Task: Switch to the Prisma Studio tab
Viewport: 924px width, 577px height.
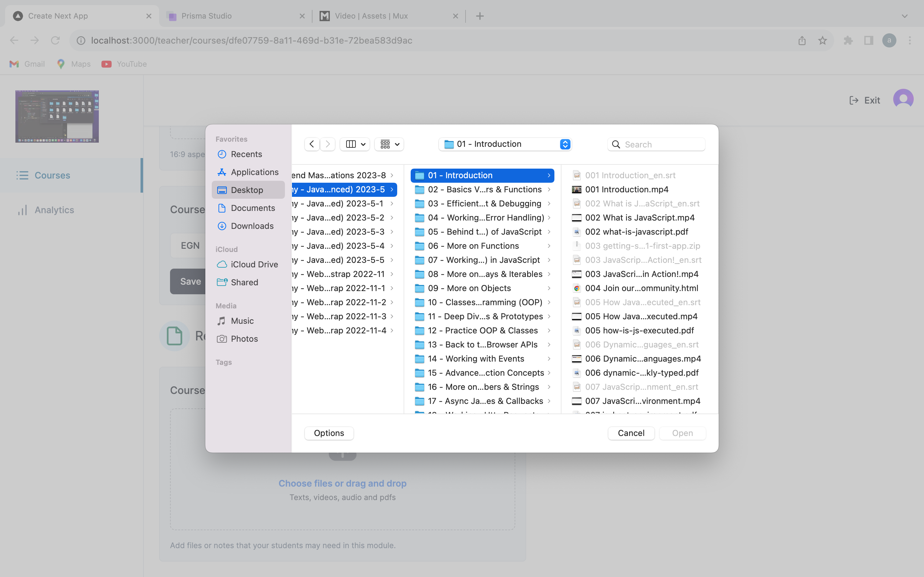Action: (x=206, y=16)
